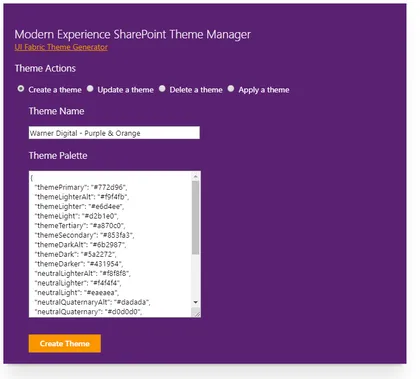This screenshot has width=420, height=379.
Task: Click the "themePrimary" line in palette
Action: tap(81, 187)
